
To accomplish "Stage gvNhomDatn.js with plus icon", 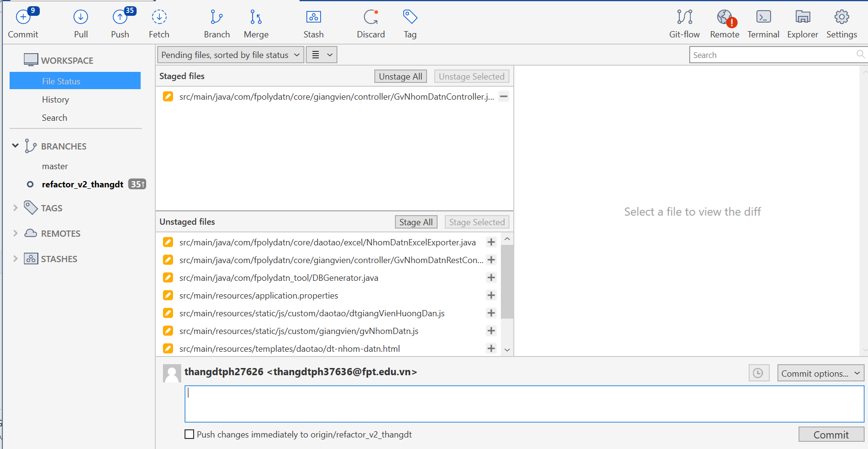I will [x=491, y=331].
